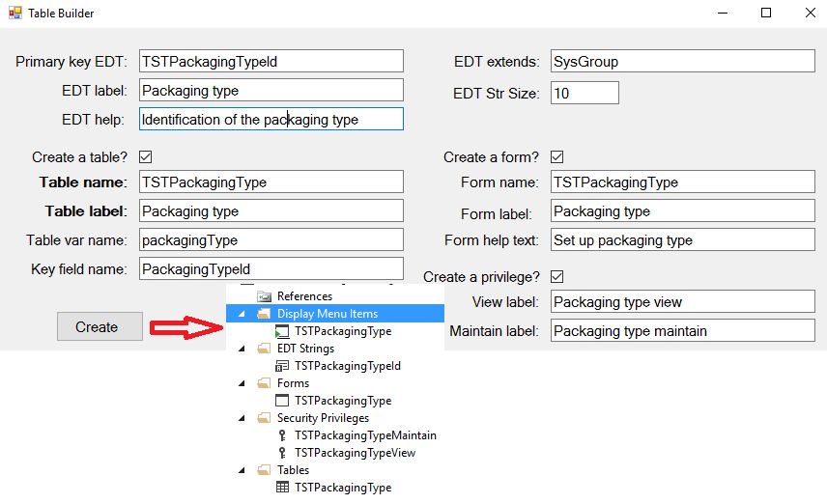Select the Display Menu Items tree row
This screenshot has width=827, height=504.
click(x=335, y=314)
